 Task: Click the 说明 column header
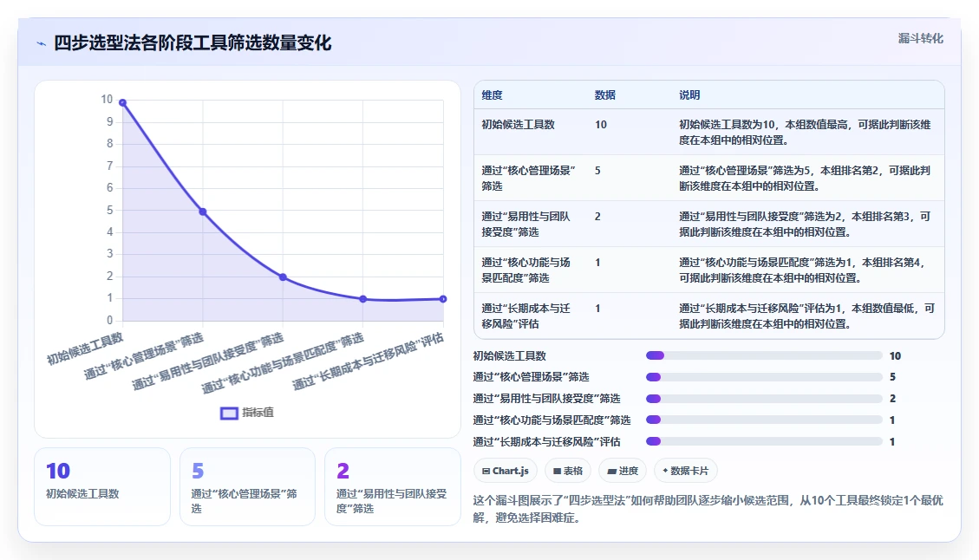[x=689, y=94]
